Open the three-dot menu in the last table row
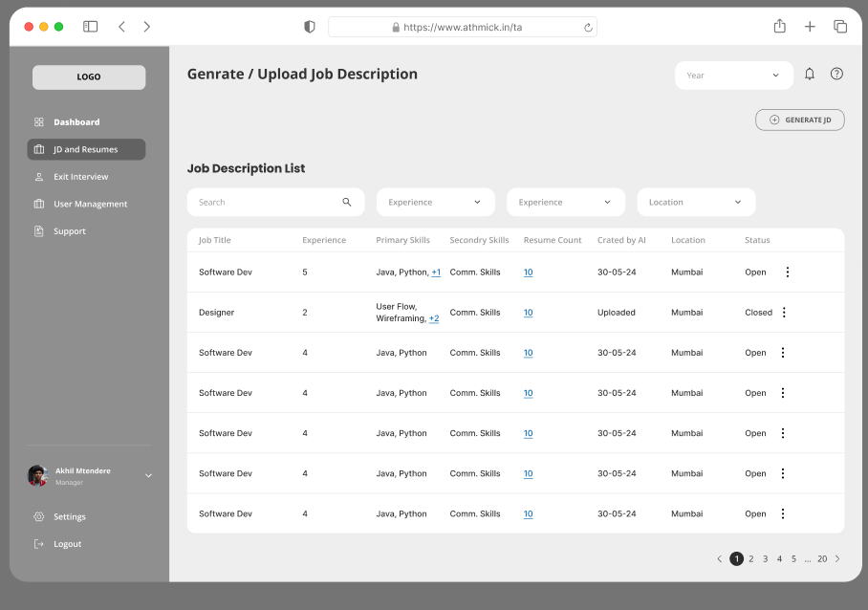This screenshot has width=868, height=610. 783,513
